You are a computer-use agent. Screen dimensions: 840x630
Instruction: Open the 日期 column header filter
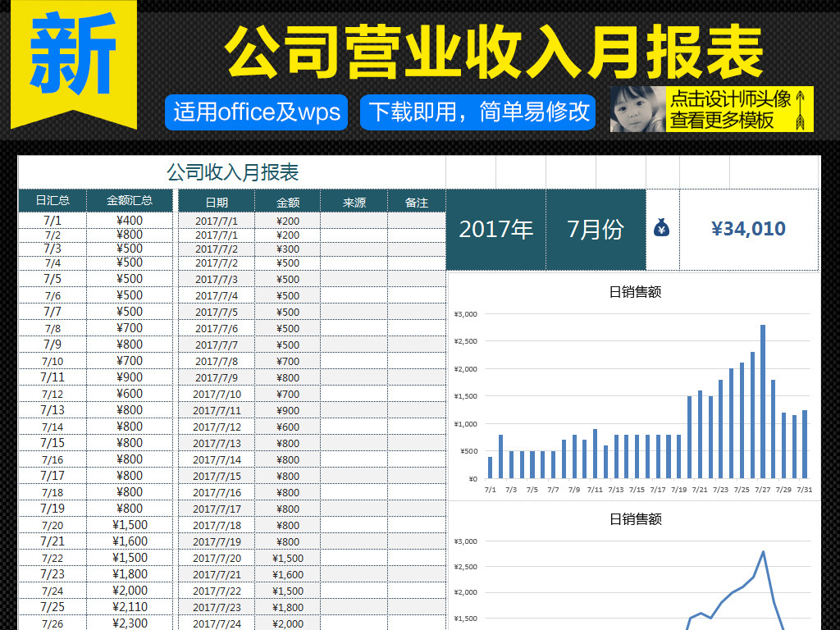coord(216,201)
